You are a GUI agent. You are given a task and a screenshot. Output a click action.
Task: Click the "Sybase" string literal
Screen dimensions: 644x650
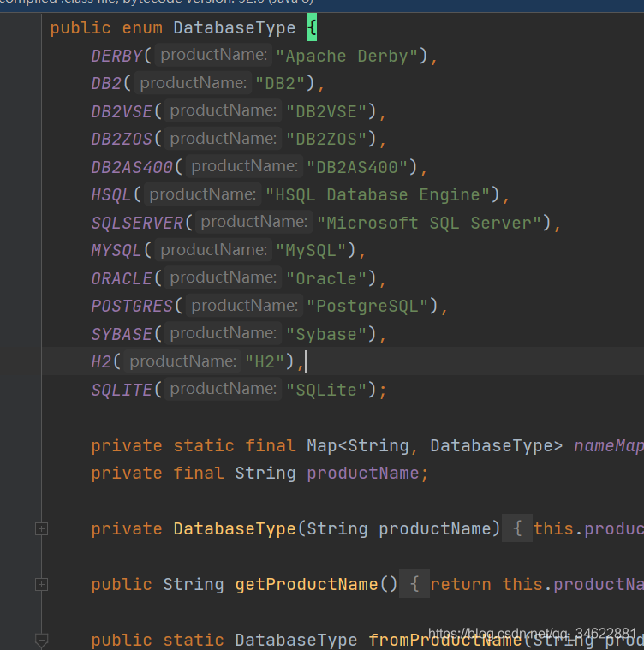click(x=326, y=334)
